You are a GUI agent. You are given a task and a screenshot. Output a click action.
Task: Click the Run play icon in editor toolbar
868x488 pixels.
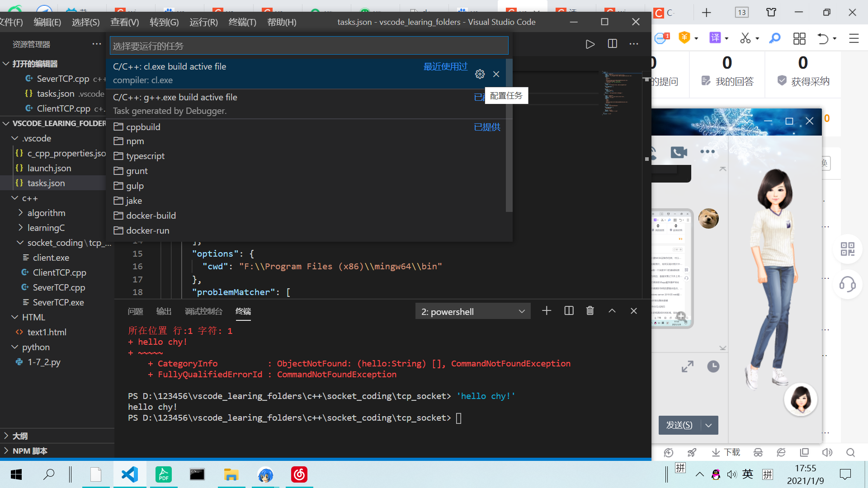pos(590,44)
